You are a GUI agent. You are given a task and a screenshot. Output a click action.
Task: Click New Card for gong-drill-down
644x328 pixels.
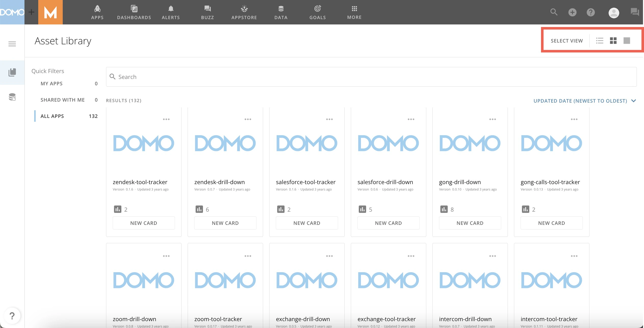470,223
